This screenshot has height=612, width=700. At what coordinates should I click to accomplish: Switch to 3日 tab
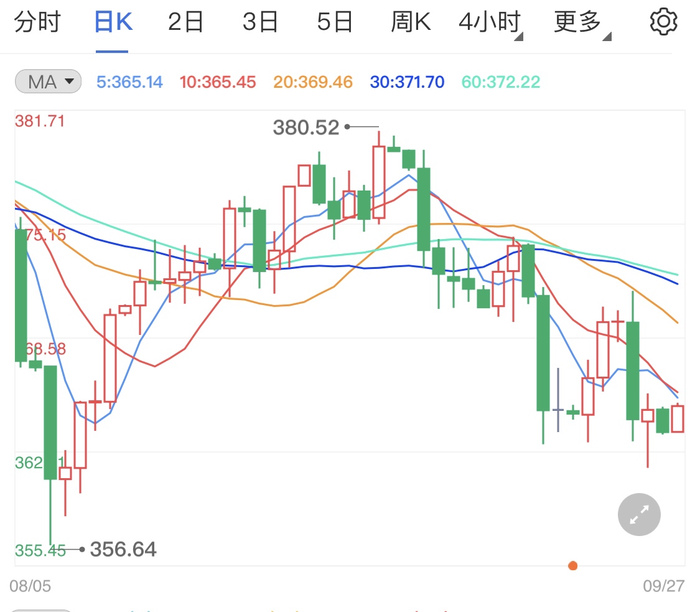[260, 21]
